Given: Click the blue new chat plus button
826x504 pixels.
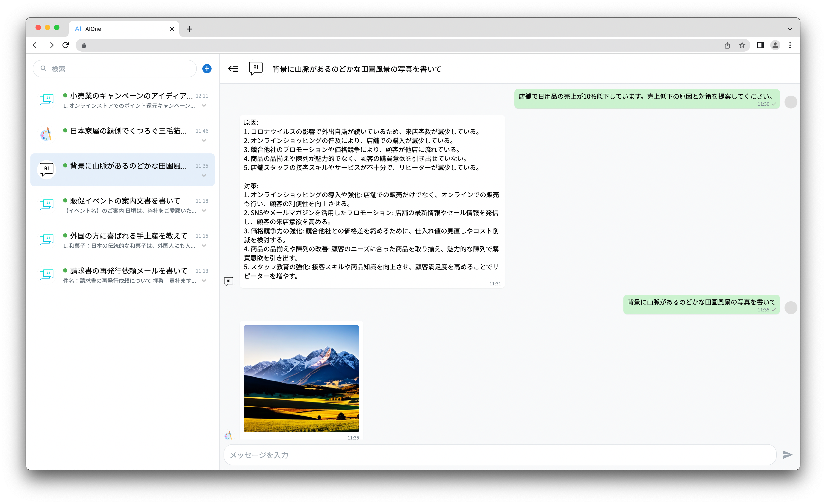Looking at the screenshot, I should pyautogui.click(x=207, y=69).
